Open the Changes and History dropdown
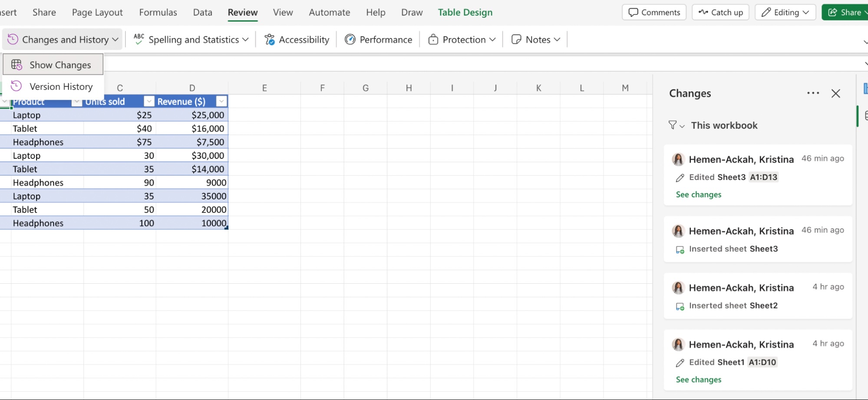 click(63, 39)
